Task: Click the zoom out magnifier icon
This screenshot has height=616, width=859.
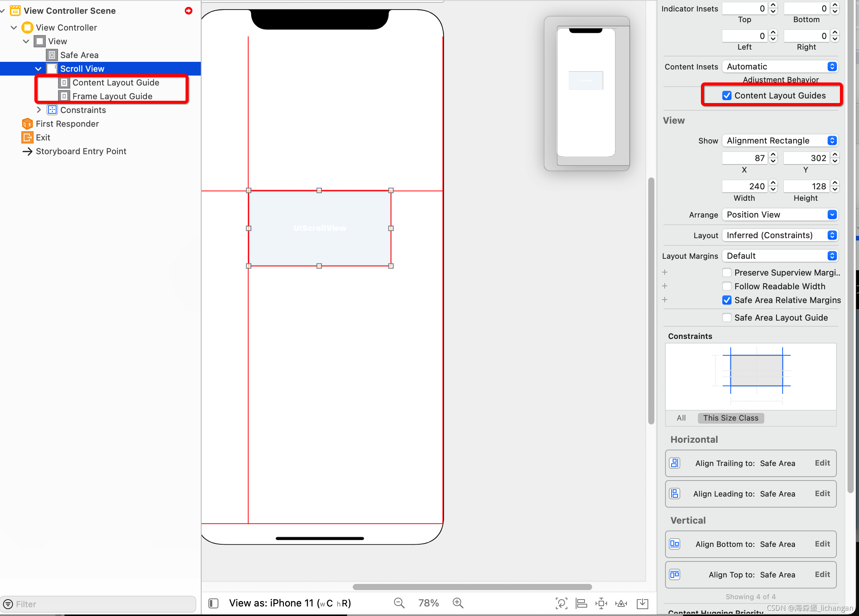Action: (x=399, y=603)
